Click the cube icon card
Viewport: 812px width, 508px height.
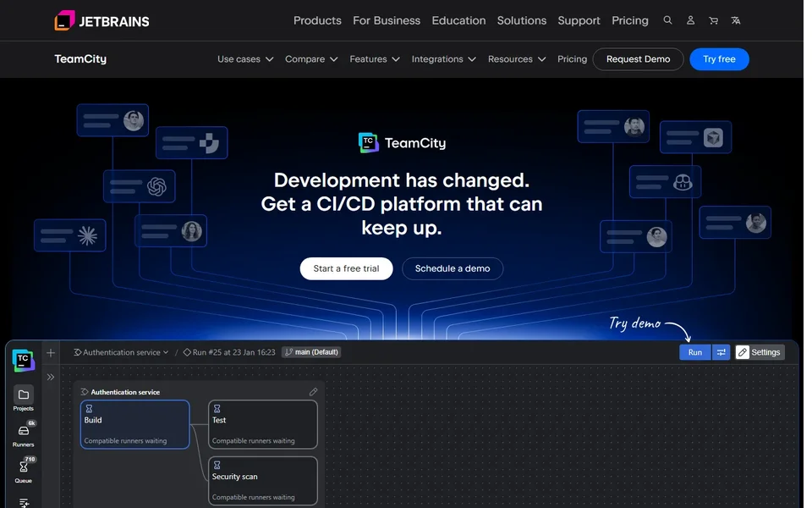point(695,137)
